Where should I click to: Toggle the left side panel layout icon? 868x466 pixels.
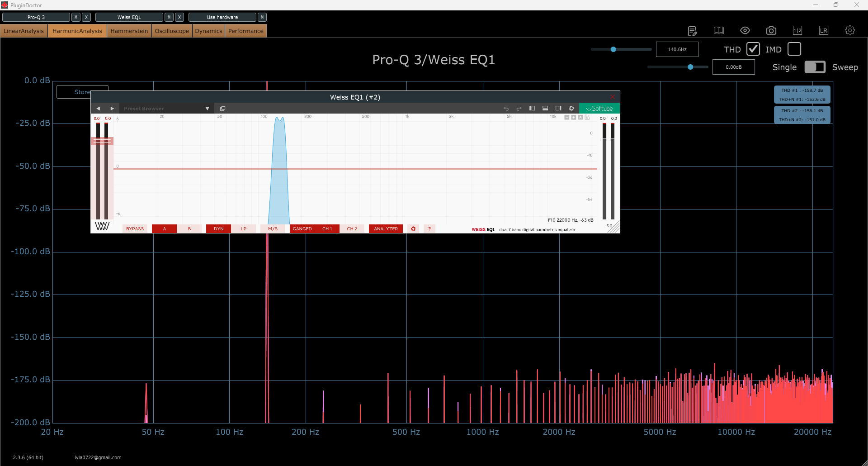pos(532,108)
